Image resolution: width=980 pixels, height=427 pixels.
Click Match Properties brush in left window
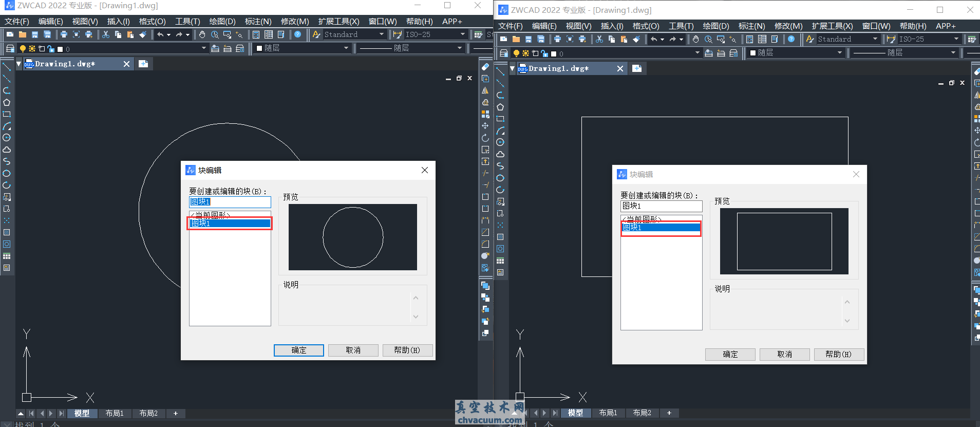coord(143,34)
